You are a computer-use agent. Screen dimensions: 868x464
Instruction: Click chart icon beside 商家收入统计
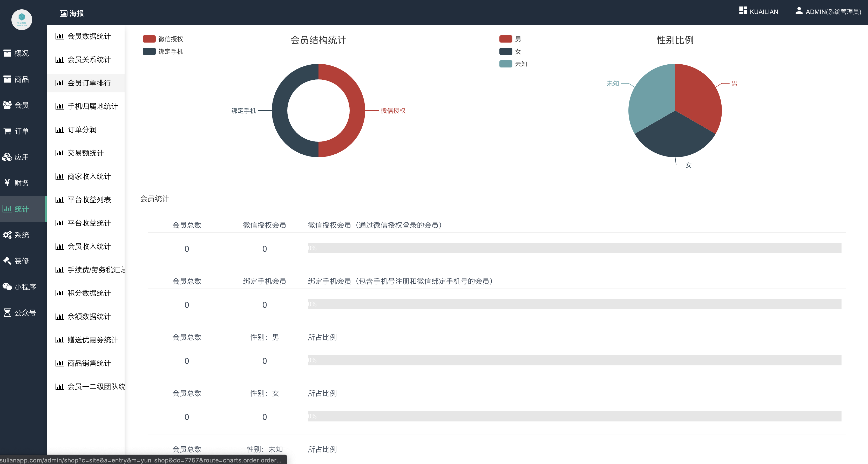[x=59, y=176]
